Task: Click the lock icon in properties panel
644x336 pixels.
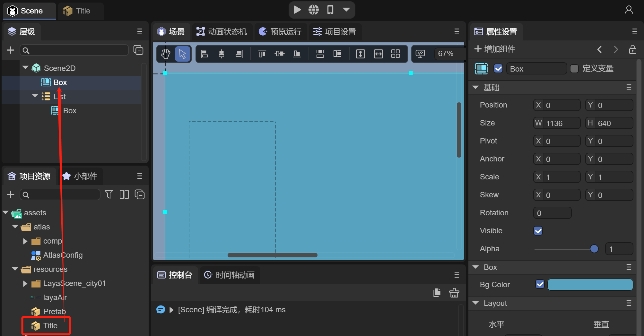Action: pyautogui.click(x=632, y=49)
